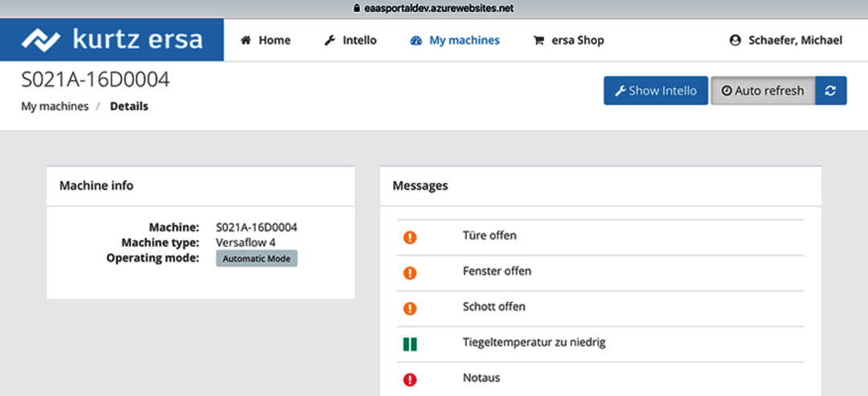This screenshot has width=868, height=396.
Task: Click the Messages panel header
Action: (x=600, y=186)
